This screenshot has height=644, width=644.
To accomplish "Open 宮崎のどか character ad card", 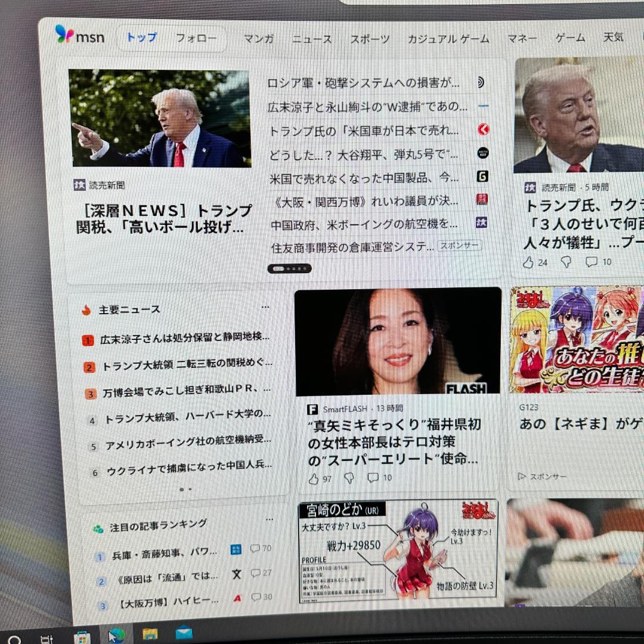I will click(398, 552).
